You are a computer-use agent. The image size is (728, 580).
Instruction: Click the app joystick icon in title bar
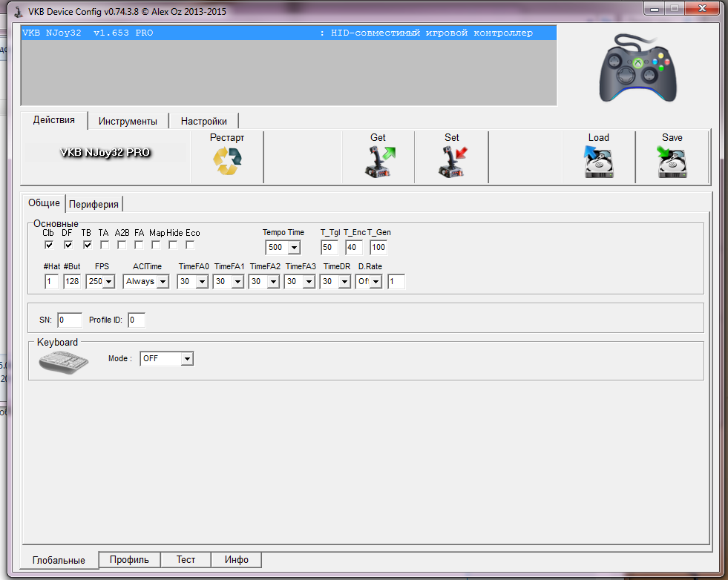tap(18, 12)
